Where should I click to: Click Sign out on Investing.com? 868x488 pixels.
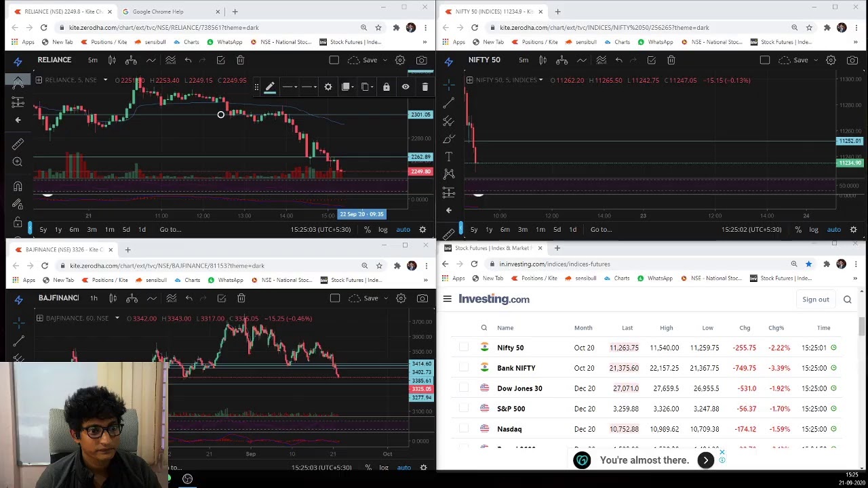coord(816,299)
